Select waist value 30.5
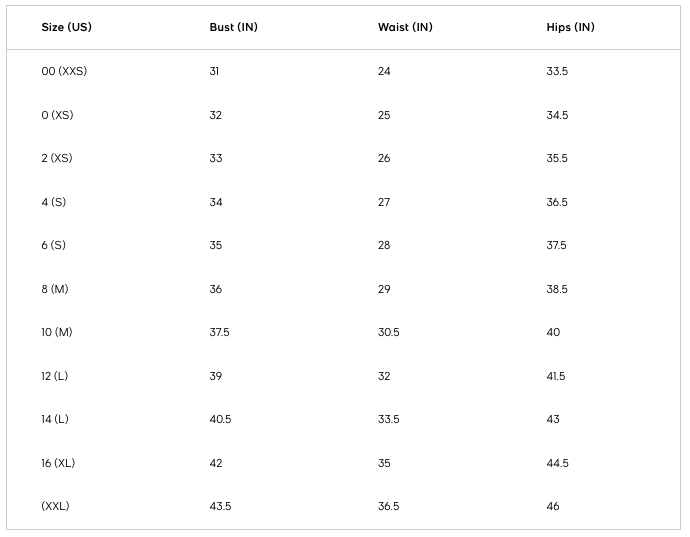690x537 pixels. point(389,332)
